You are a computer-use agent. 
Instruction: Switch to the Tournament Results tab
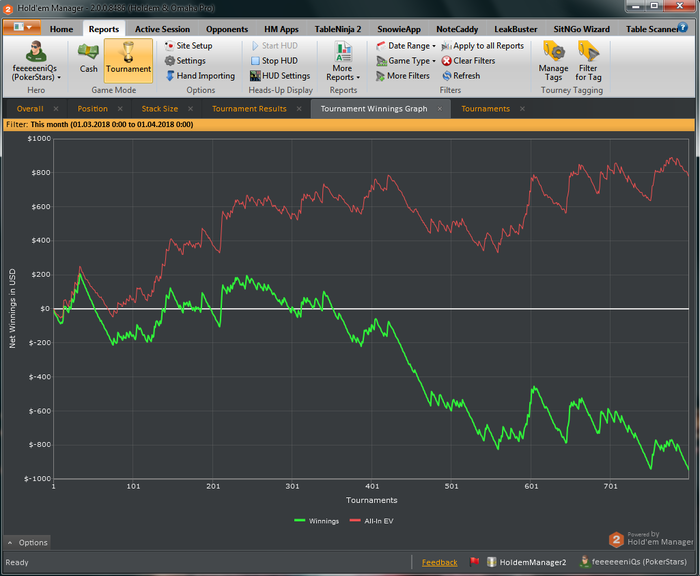249,109
